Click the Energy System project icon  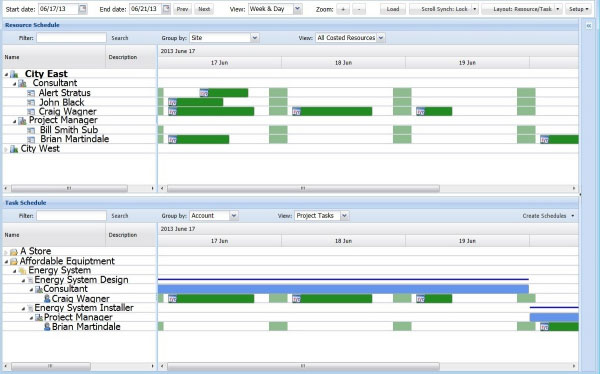click(23, 271)
